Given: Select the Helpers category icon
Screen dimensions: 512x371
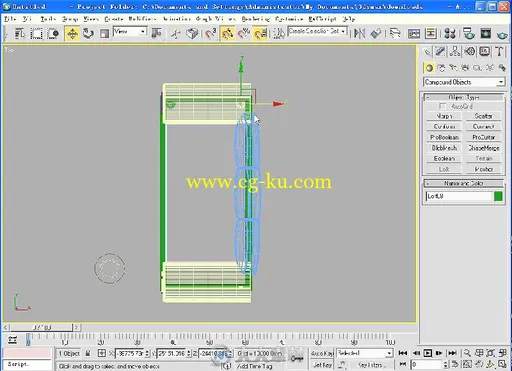Looking at the screenshot, I should click(477, 68).
